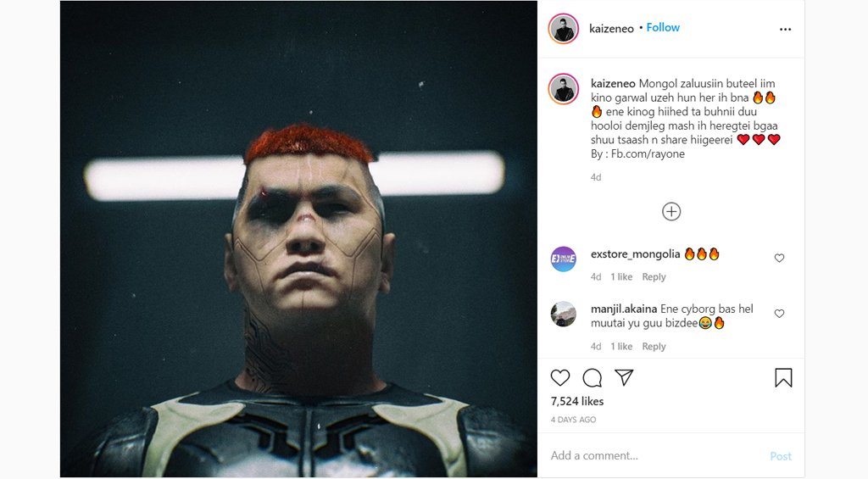Viewport: 868px width, 479px height.
Task: Save the post with the bookmark icon
Action: 783,378
